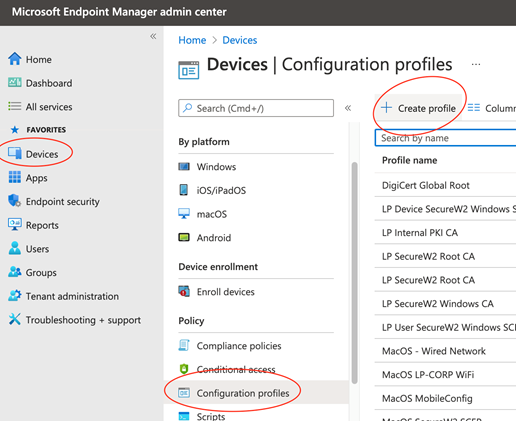
Task: Select Endpoint security in the sidebar
Action: [x=63, y=202]
